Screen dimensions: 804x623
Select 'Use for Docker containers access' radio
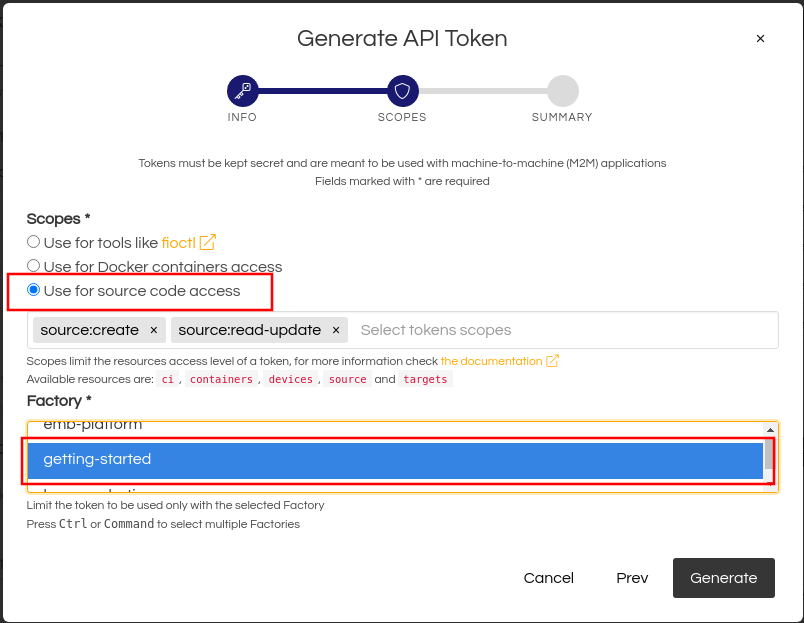(33, 266)
